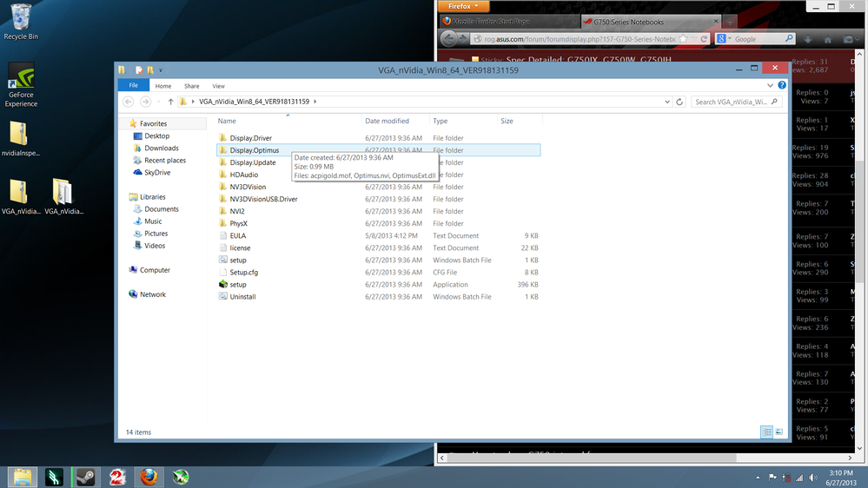This screenshot has width=868, height=488.
Task: Switch to large icons view layout icon
Action: coord(779,432)
